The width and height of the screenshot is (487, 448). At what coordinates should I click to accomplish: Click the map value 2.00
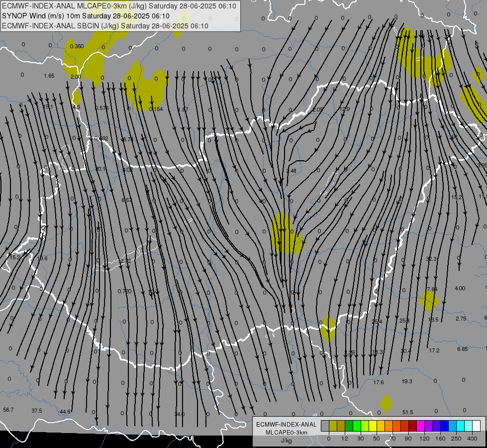coord(76,77)
